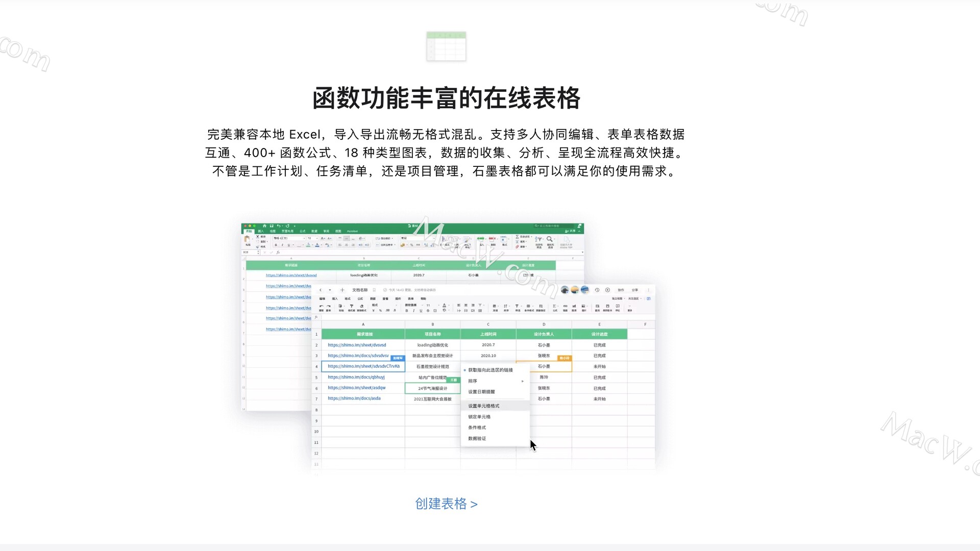Screen dimensions: 980x551
Task: Open the shimo.im/docs/asda link in row 7
Action: pyautogui.click(x=354, y=398)
